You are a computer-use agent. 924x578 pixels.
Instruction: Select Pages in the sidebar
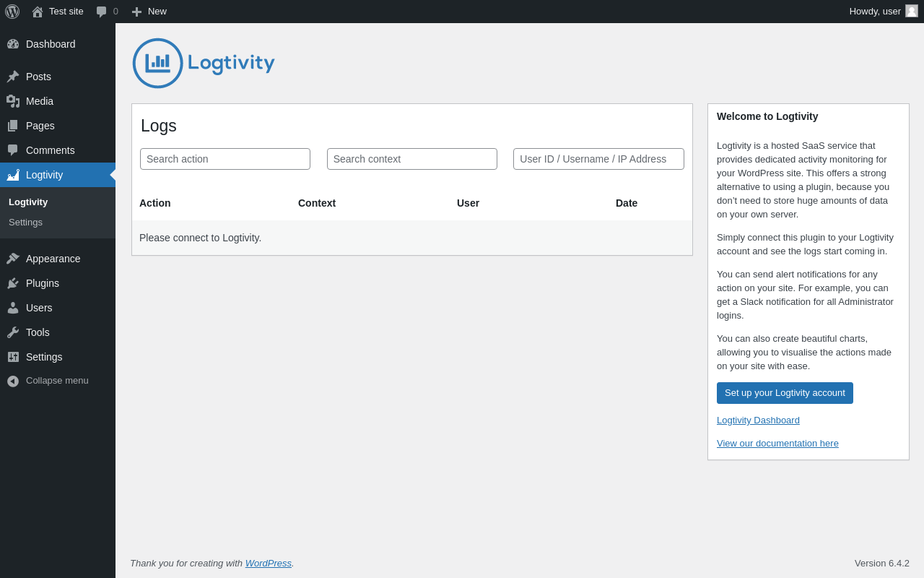coord(58,126)
